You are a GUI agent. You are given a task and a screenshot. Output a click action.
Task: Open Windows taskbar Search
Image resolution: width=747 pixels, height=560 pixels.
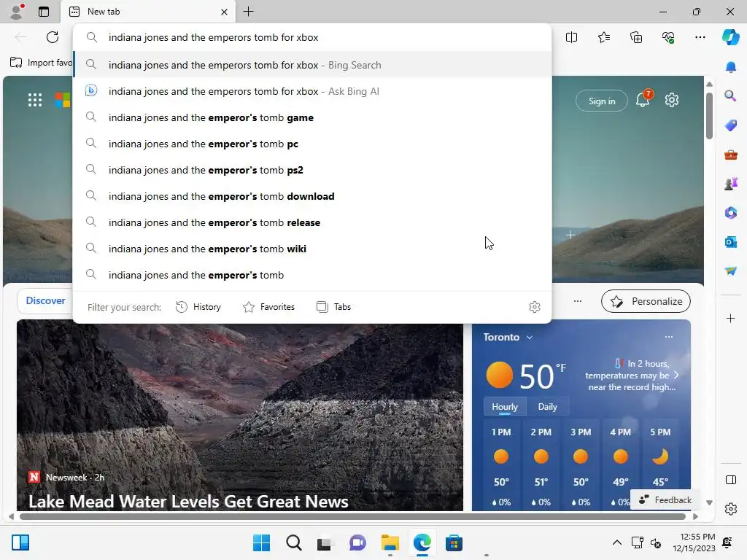point(293,542)
